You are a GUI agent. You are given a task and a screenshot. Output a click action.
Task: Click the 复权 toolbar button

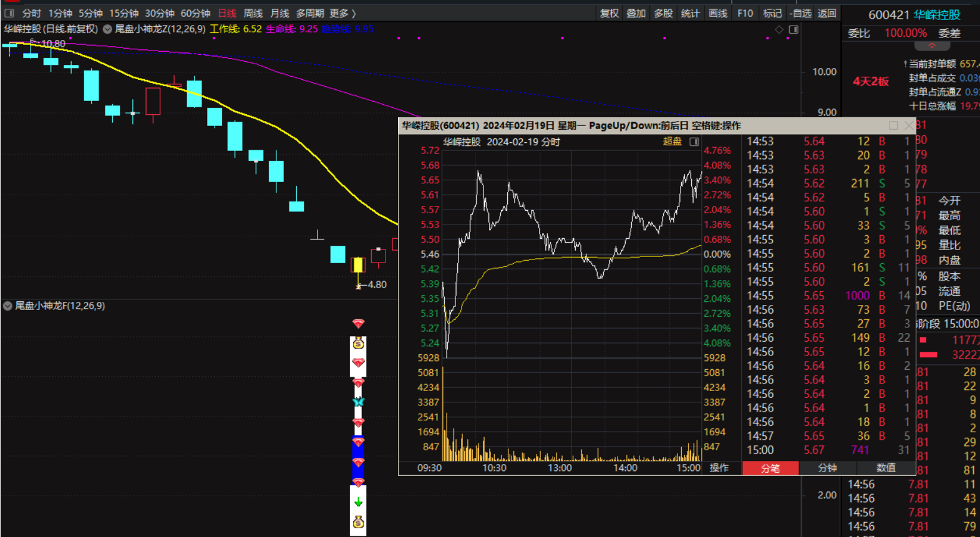609,13
